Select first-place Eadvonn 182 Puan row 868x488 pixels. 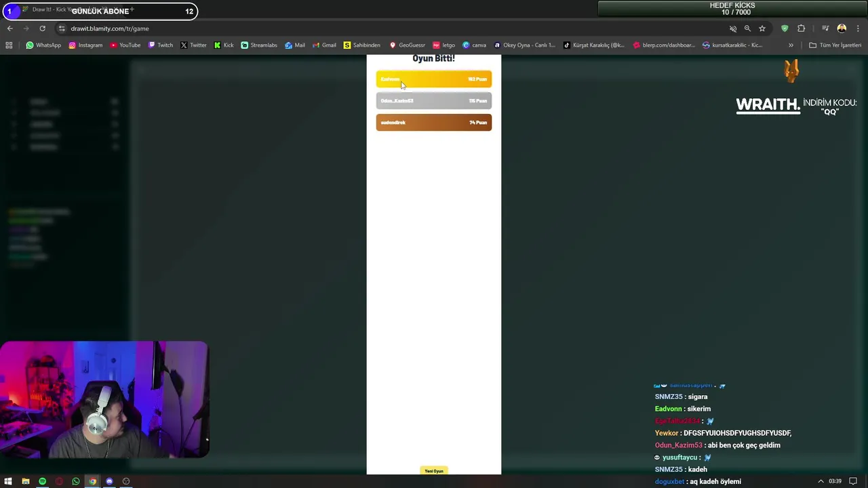[434, 79]
